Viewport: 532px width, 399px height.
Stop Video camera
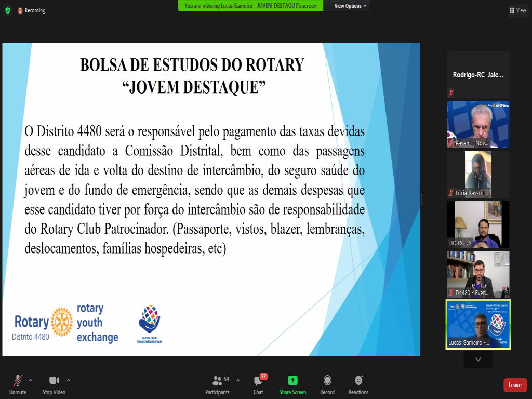point(54,383)
